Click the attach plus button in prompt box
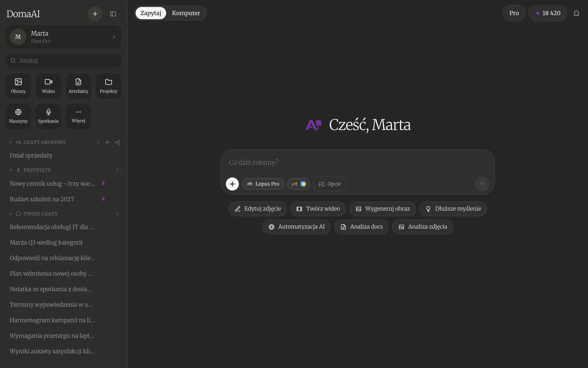588x368 pixels. coord(232,184)
